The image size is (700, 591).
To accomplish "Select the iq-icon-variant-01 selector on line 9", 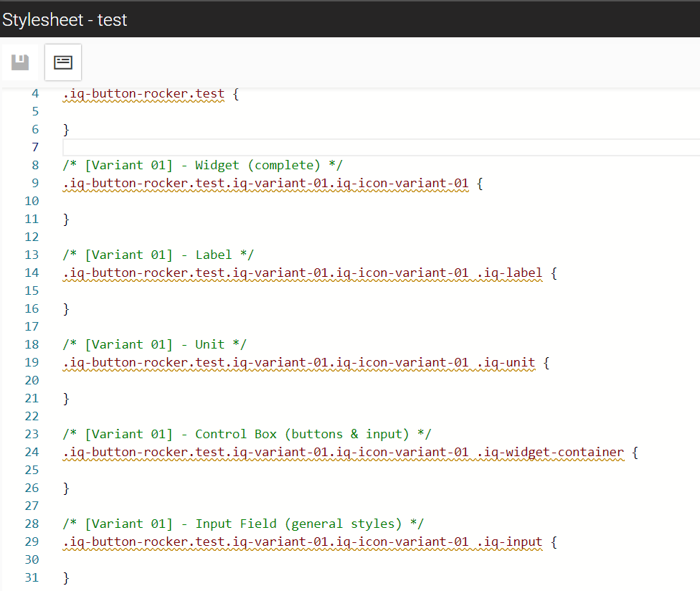I will [x=402, y=184].
